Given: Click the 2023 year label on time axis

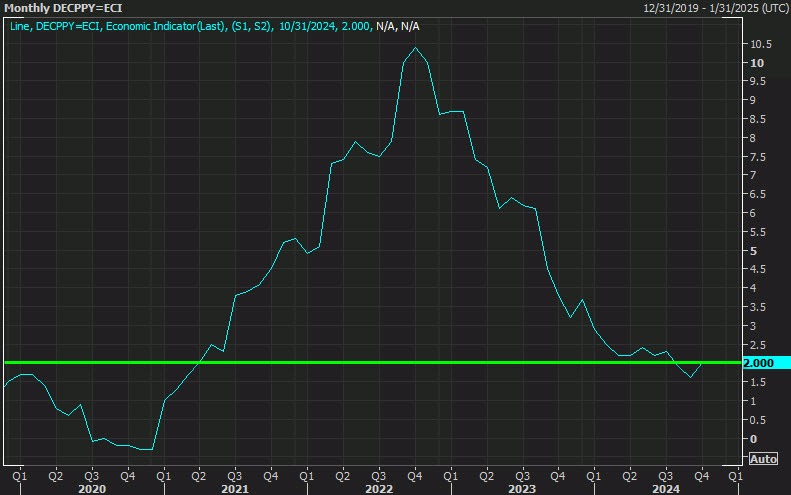Looking at the screenshot, I should 521,488.
